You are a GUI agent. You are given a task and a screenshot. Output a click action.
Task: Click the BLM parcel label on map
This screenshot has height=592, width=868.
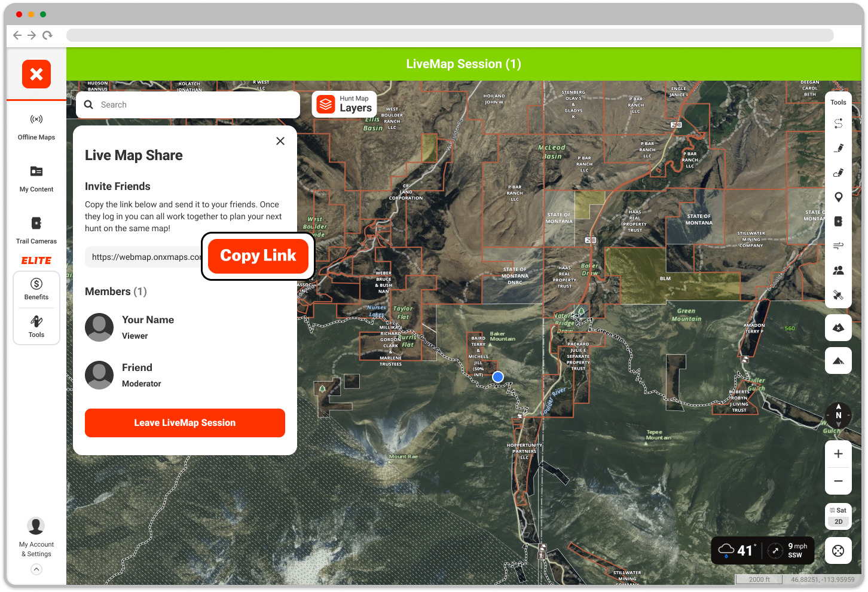pyautogui.click(x=665, y=278)
